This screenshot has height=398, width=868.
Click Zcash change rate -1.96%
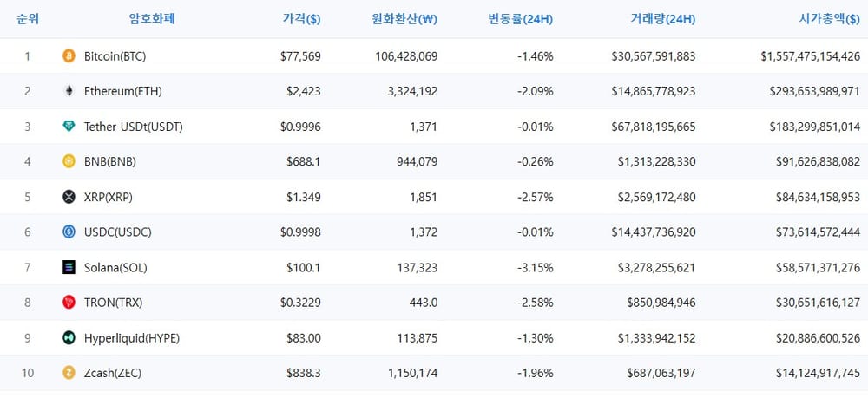click(536, 373)
